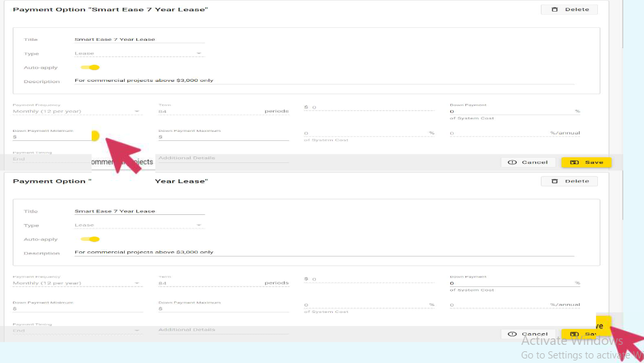The width and height of the screenshot is (644, 363).
Task: Edit dollar amount field in first option
Action: pos(369,107)
